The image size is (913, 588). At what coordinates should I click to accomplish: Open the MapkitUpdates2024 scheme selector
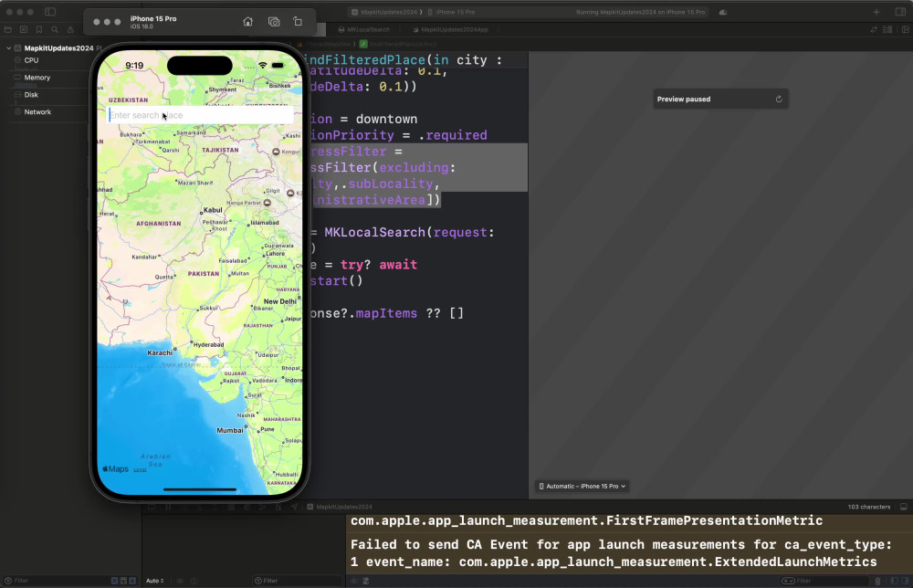384,12
